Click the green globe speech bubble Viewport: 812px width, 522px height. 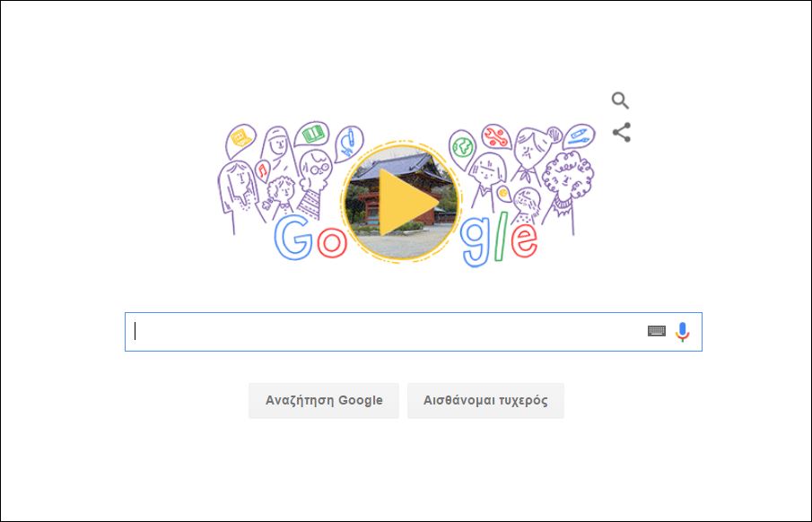point(462,147)
